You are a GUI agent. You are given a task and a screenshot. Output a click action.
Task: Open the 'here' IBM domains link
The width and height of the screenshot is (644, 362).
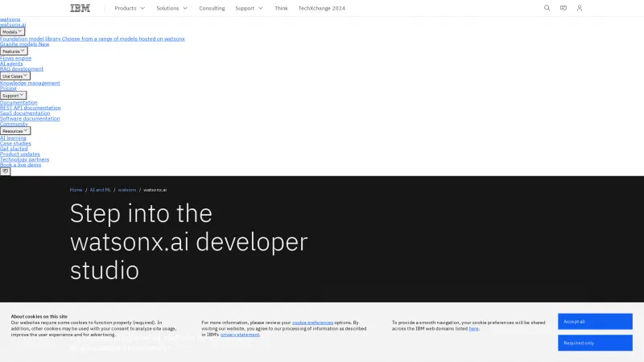pyautogui.click(x=473, y=329)
